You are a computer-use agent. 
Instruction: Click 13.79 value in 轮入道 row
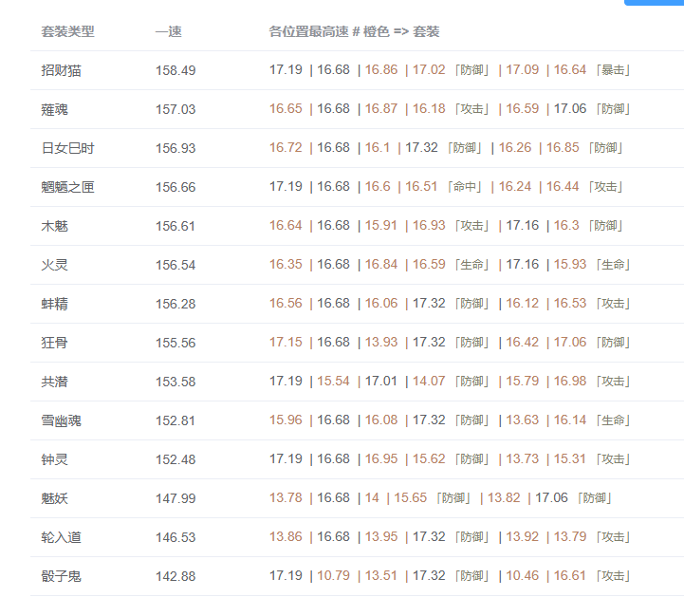click(570, 536)
